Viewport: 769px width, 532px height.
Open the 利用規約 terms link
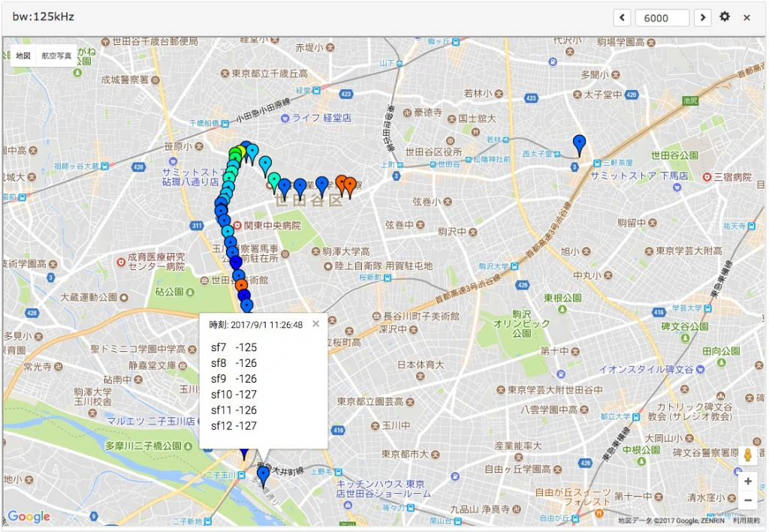(746, 521)
